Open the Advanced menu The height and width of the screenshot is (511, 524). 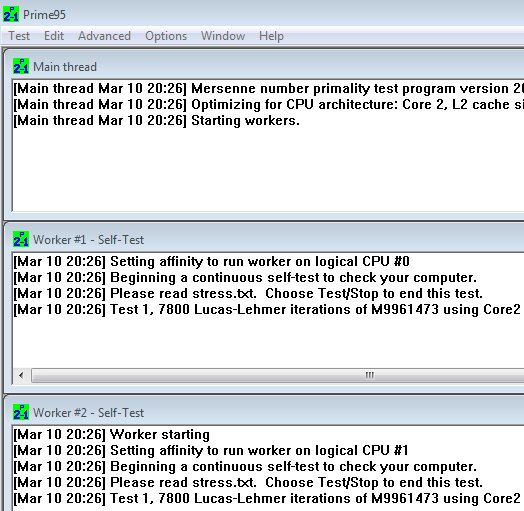[104, 36]
